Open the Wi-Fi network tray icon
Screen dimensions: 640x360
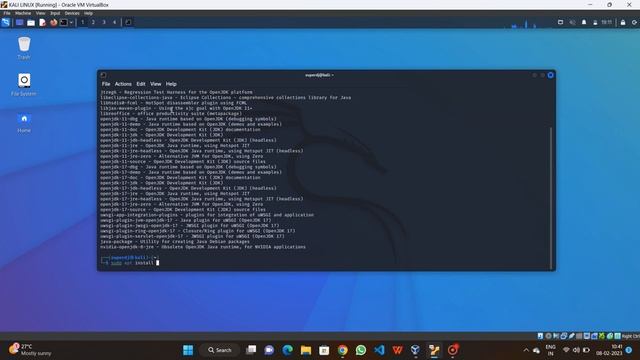(566, 350)
